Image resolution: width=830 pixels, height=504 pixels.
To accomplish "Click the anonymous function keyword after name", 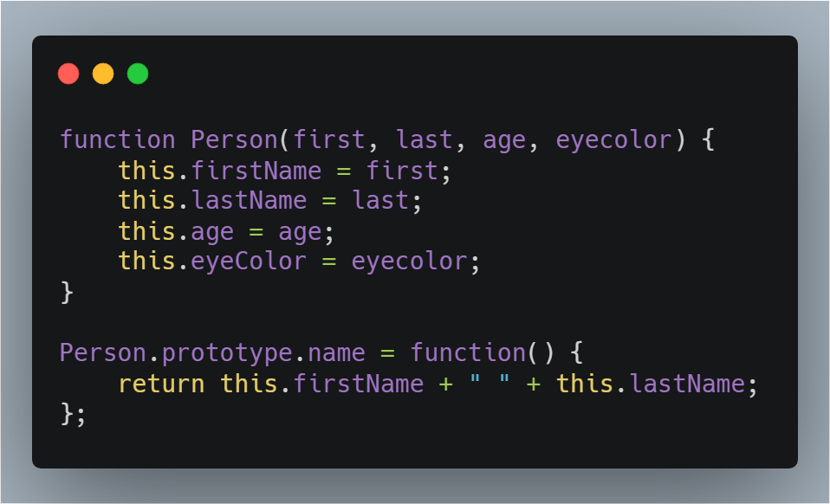I will click(x=469, y=353).
